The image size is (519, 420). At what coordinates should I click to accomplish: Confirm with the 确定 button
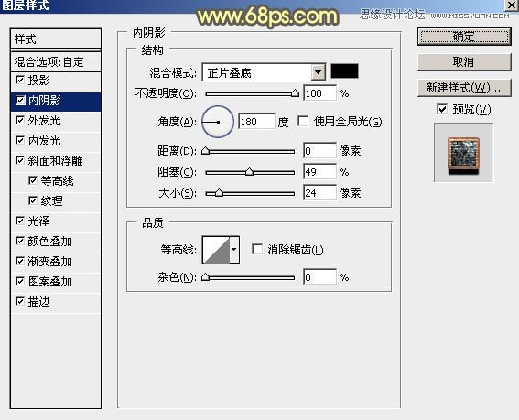pos(464,37)
